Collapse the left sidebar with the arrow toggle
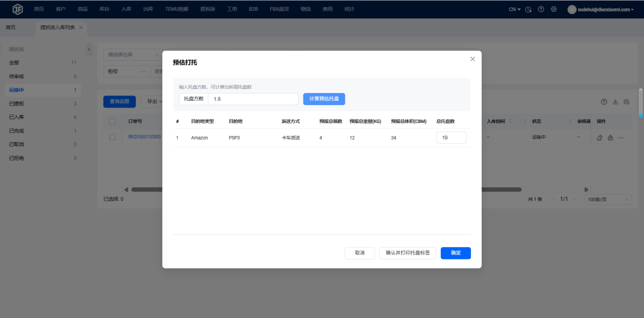This screenshot has height=318, width=644. tap(89, 49)
